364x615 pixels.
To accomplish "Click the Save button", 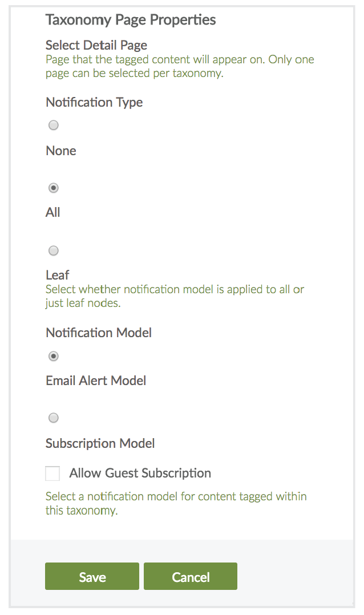I will coord(92,577).
